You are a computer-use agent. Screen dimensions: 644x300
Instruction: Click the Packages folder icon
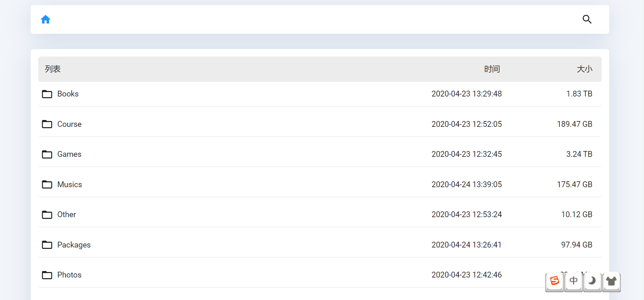click(x=47, y=245)
